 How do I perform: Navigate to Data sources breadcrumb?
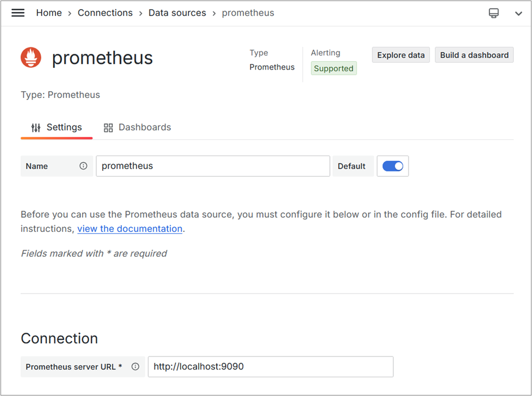[177, 13]
